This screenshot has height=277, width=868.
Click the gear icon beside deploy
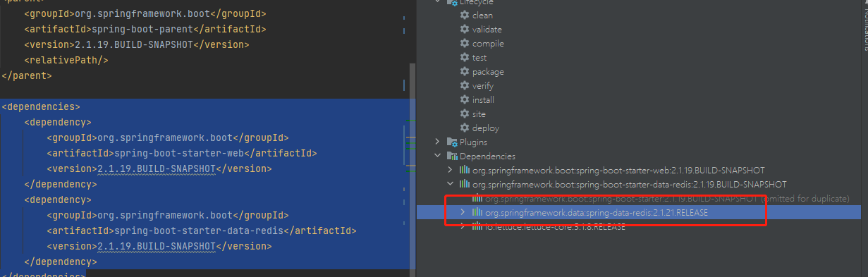click(464, 128)
